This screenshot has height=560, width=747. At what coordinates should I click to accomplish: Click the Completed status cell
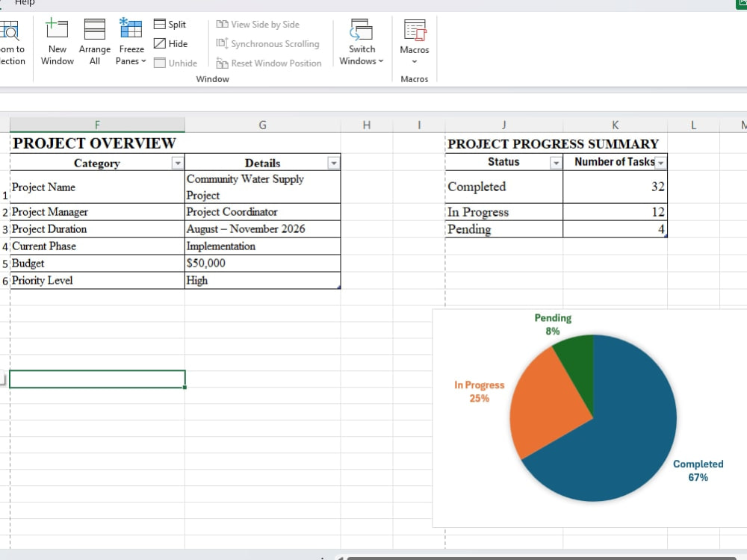coord(504,187)
